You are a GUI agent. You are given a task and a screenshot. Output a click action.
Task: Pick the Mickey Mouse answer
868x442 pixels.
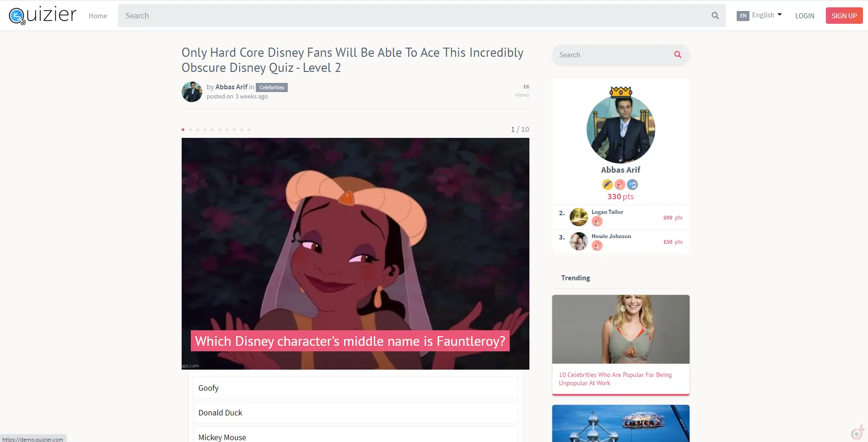tap(355, 436)
